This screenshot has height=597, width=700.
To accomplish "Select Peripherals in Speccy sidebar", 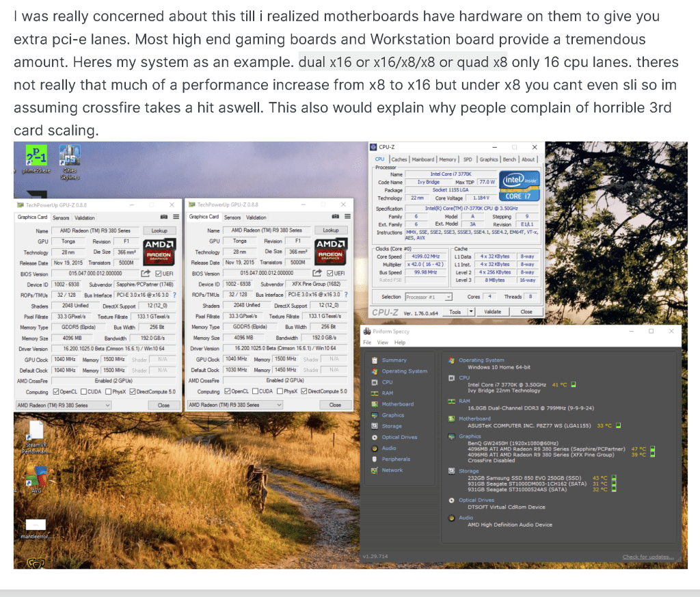I will coord(396,459).
